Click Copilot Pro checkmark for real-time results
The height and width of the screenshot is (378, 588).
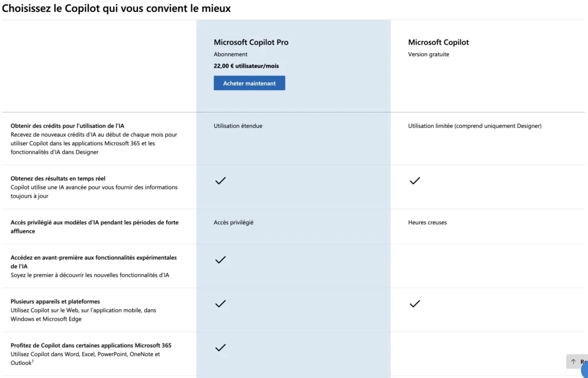[220, 181]
